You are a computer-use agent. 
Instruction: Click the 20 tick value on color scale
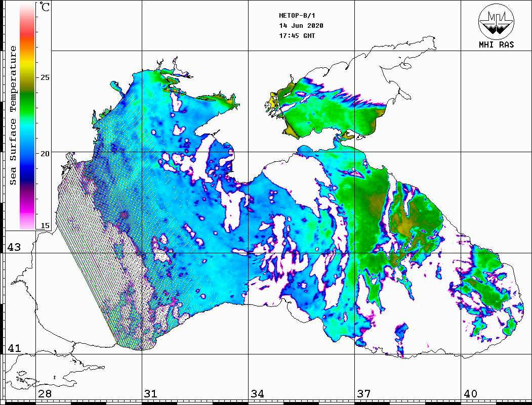(45, 154)
